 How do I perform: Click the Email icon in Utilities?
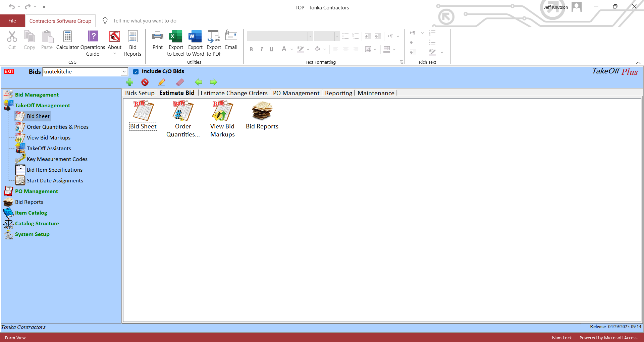point(231,40)
